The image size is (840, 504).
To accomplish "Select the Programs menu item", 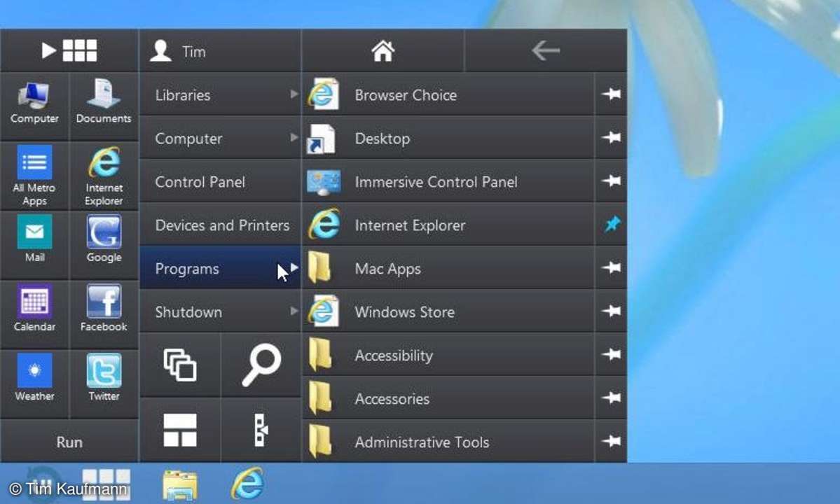I will (x=220, y=268).
